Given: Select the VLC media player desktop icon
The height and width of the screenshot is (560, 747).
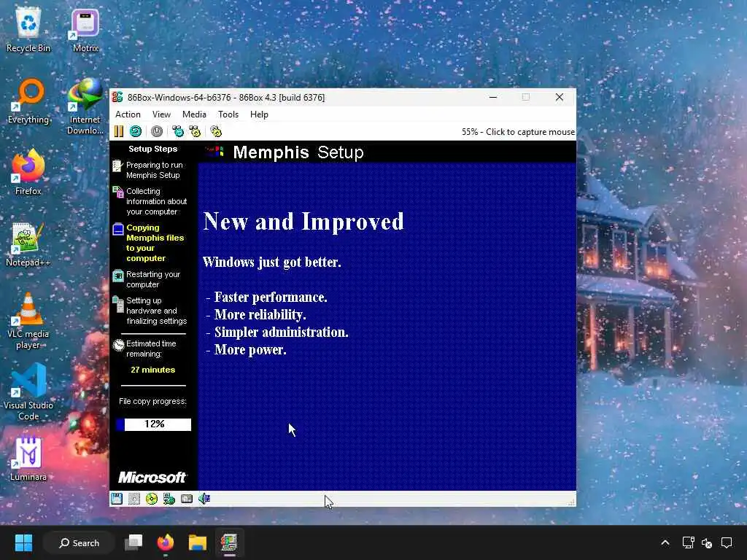Looking at the screenshot, I should pos(28,322).
